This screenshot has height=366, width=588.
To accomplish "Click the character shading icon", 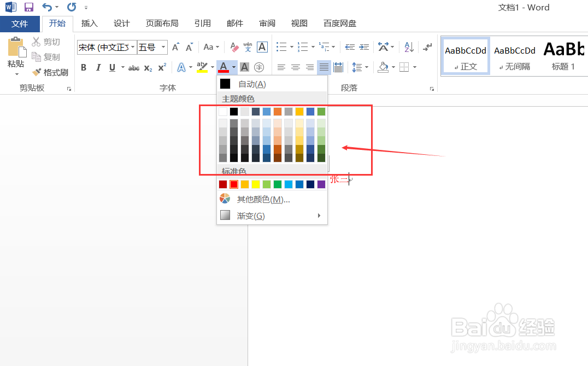I will pyautogui.click(x=244, y=67).
